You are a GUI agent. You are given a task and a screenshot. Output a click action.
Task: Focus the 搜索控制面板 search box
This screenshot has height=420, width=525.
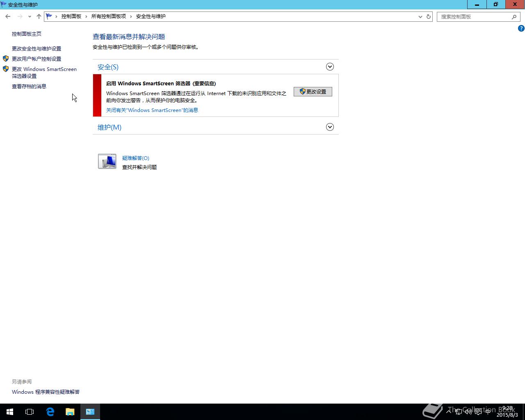coord(479,17)
